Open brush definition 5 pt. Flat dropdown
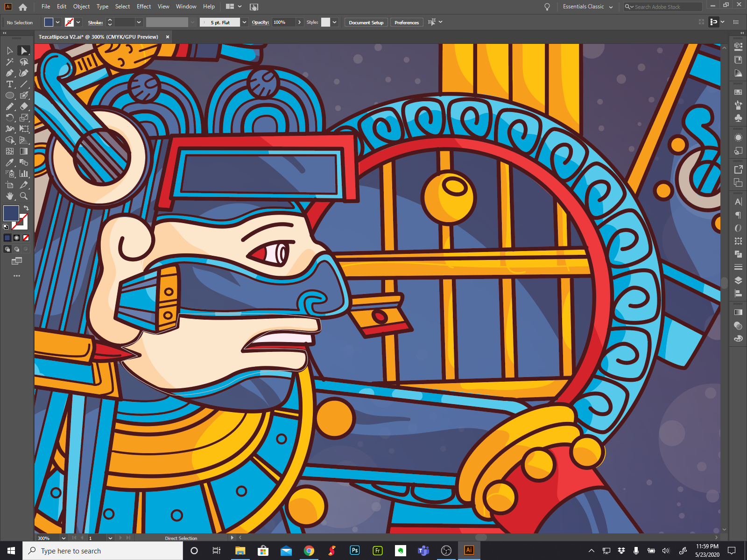The image size is (747, 560). click(244, 22)
